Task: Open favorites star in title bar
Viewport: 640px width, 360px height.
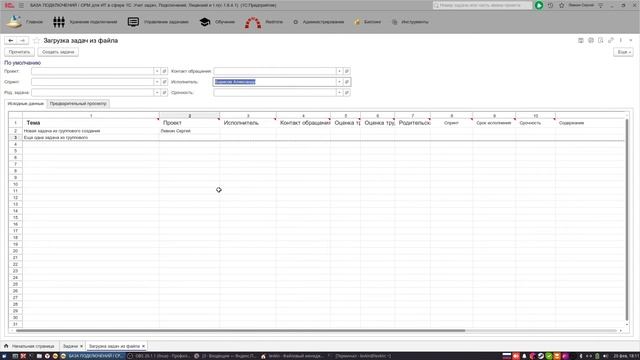Action: coord(561,5)
